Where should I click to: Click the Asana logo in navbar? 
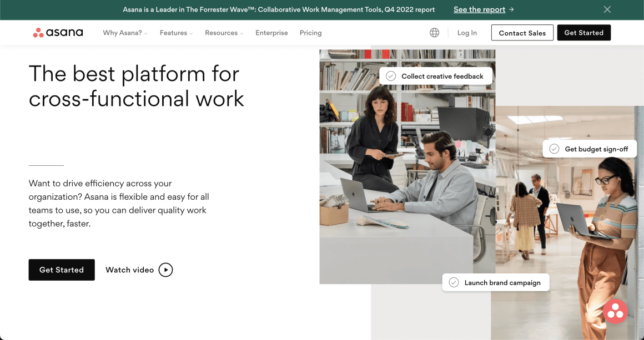(58, 33)
